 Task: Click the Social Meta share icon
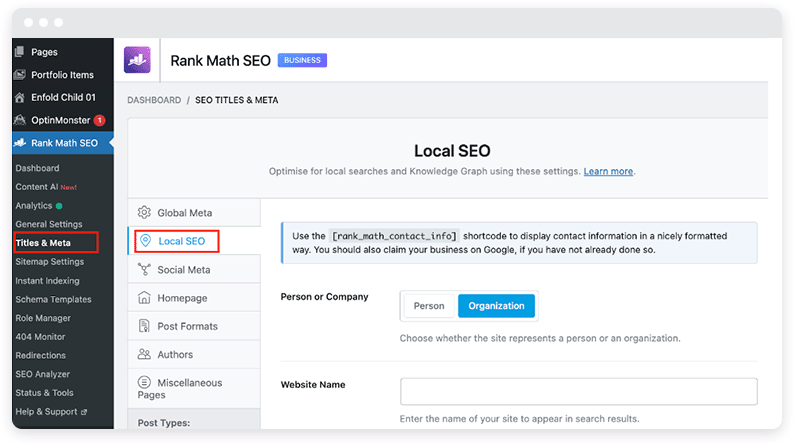point(144,269)
